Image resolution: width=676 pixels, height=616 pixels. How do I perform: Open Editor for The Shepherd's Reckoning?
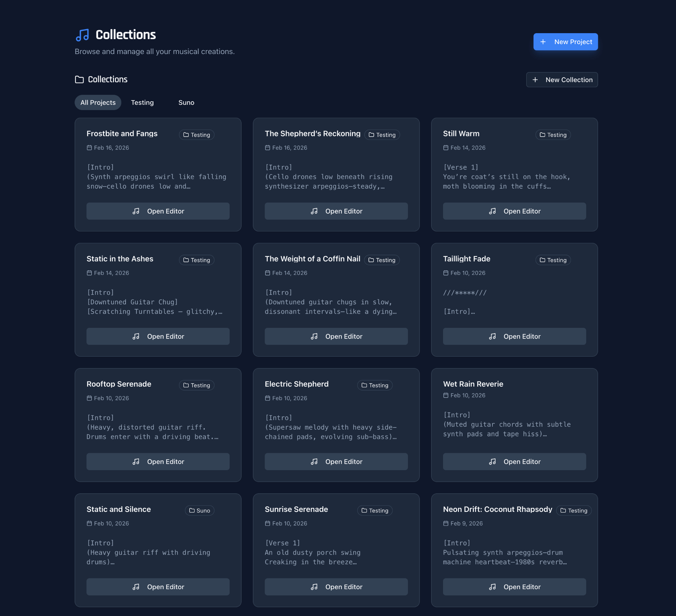(336, 211)
